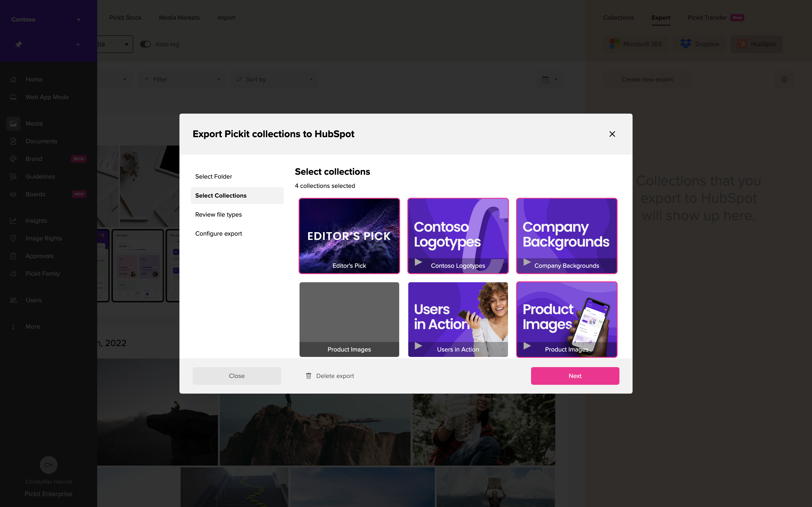This screenshot has width=812, height=507.
Task: Open the Sort by dropdown
Action: coord(274,79)
